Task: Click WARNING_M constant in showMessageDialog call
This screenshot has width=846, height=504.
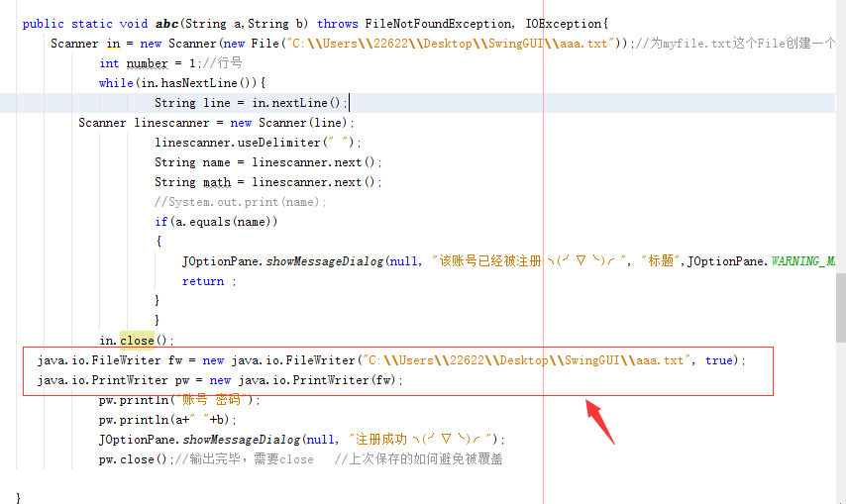Action: pos(803,261)
